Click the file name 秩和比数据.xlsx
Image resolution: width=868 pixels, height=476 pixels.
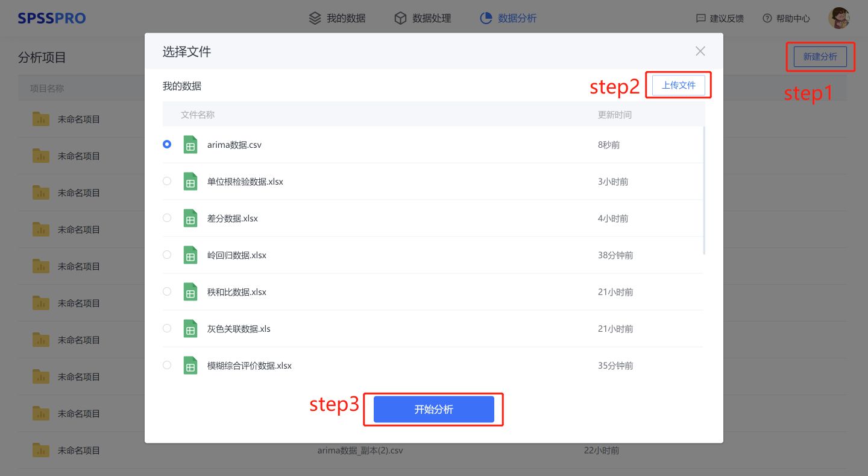click(237, 292)
